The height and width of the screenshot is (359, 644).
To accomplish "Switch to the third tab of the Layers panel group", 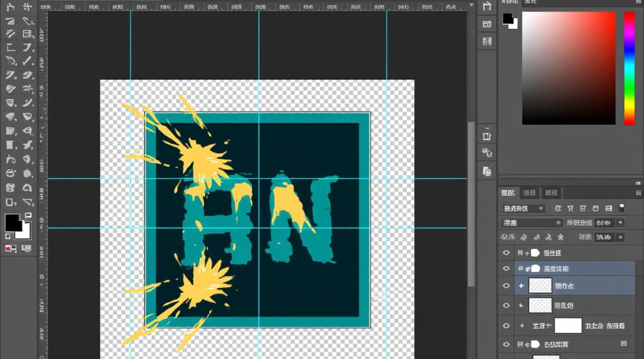I will 551,193.
